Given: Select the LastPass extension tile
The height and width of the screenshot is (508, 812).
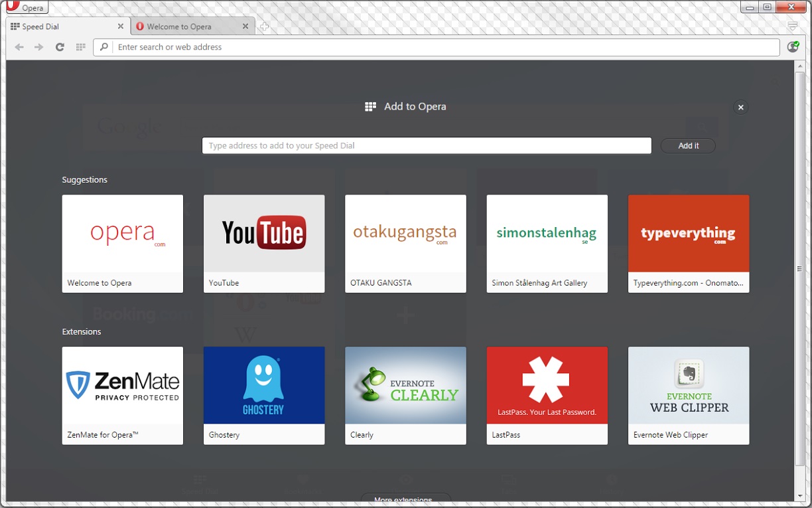Looking at the screenshot, I should (x=547, y=395).
